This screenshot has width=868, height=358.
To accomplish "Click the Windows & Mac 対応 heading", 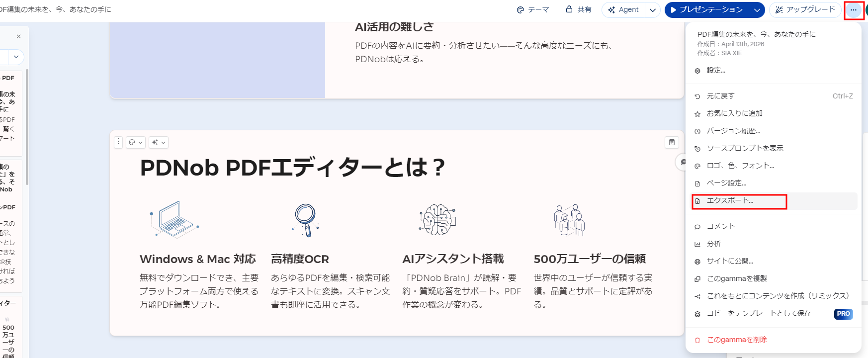I will pyautogui.click(x=198, y=259).
